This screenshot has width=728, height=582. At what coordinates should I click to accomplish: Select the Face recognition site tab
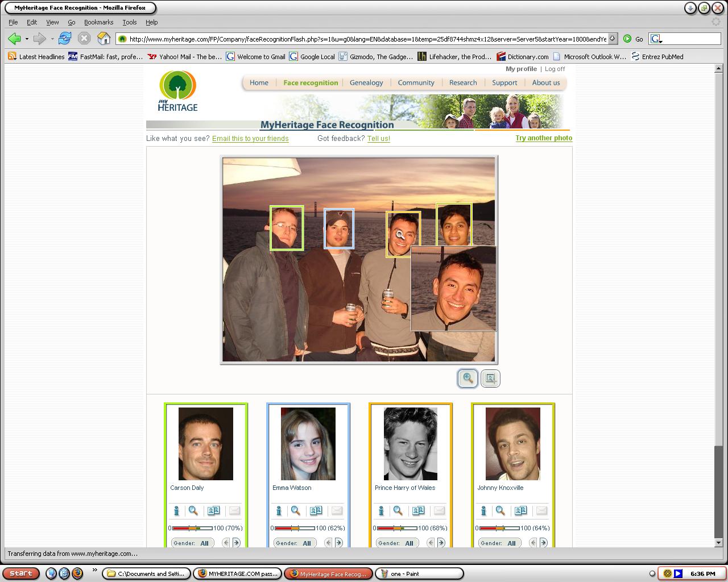311,82
